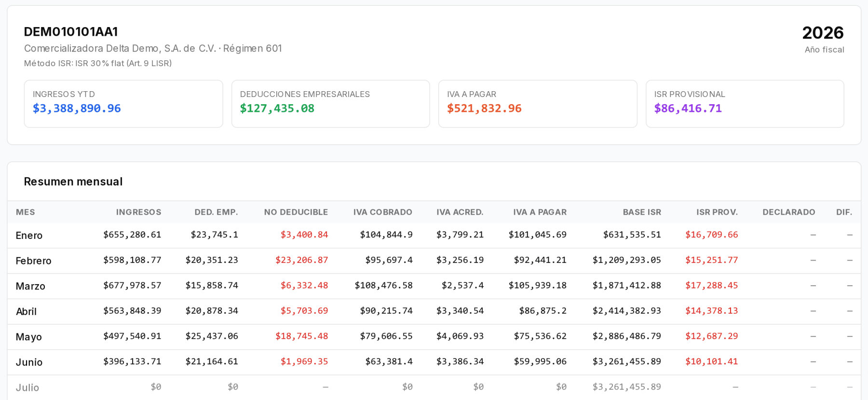Screen dimensions: 868x400
Task: Click Marzo IVA acreditable $2,537.4
Action: point(463,286)
